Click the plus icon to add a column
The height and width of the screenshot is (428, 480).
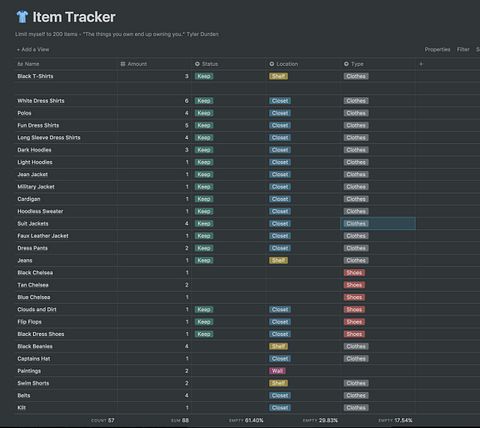[421, 64]
